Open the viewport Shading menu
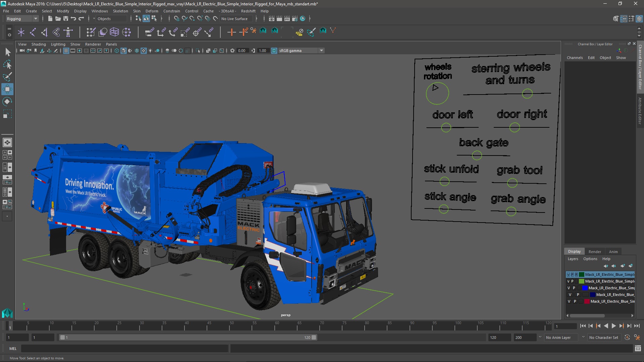The height and width of the screenshot is (362, 644). click(x=39, y=44)
